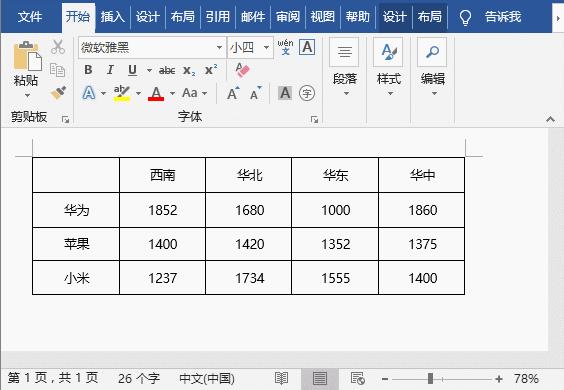564x390 pixels.
Task: Open the 帮助 Help tab
Action: [358, 17]
